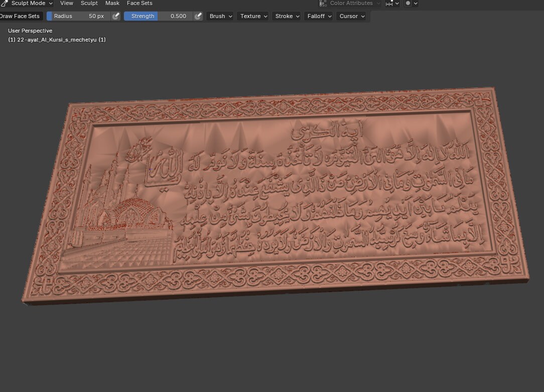The height and width of the screenshot is (392, 544).
Task: Toggle pen pressure sensitivity for brush Strength
Action: click(198, 16)
